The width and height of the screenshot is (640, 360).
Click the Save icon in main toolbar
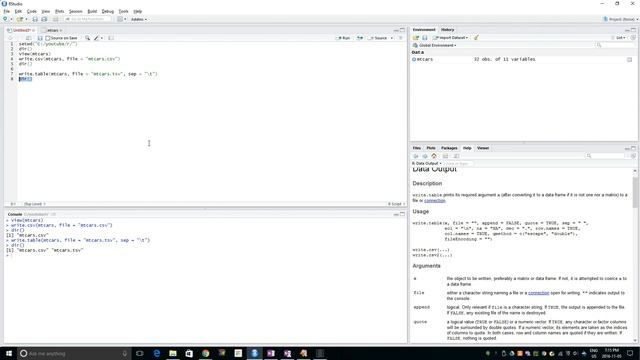click(x=35, y=19)
